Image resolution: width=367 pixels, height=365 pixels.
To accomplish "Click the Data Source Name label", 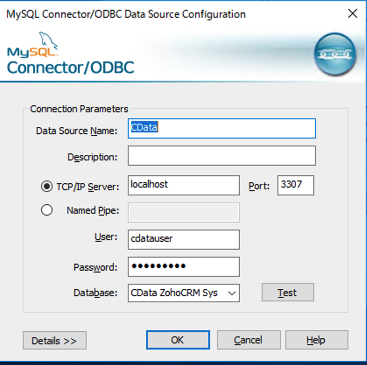I will 77,131.
